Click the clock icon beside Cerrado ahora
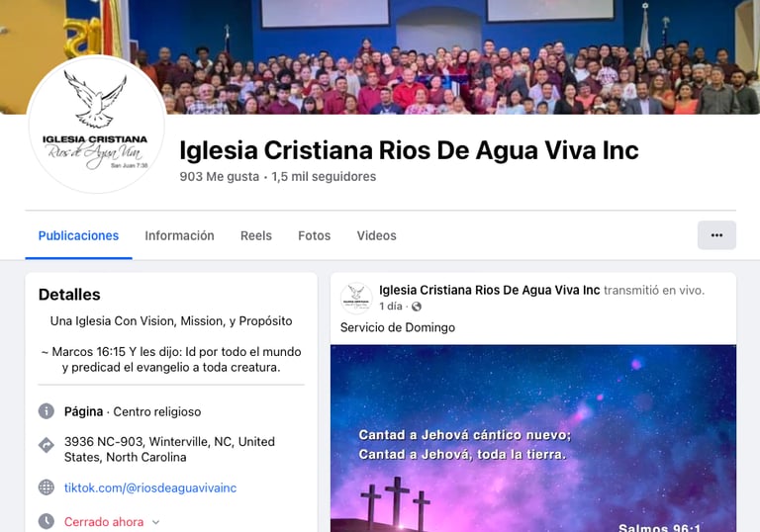This screenshot has height=532, width=760. [47, 521]
